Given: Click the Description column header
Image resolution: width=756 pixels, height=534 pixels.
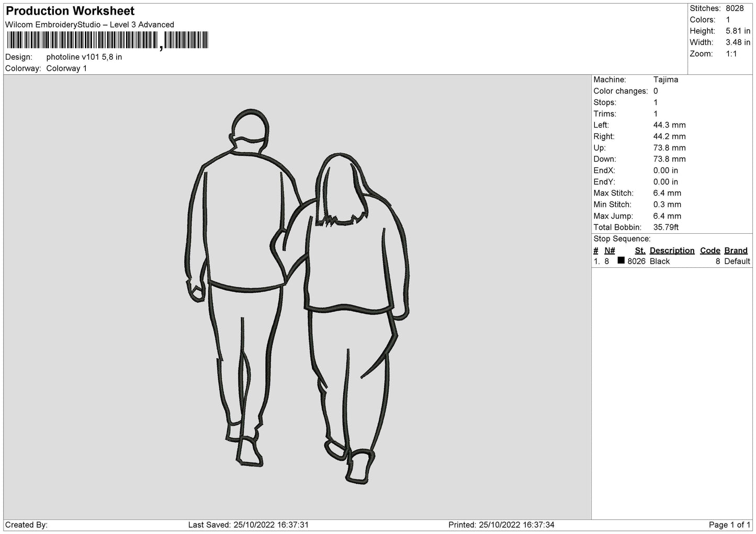Looking at the screenshot, I should pyautogui.click(x=672, y=251).
